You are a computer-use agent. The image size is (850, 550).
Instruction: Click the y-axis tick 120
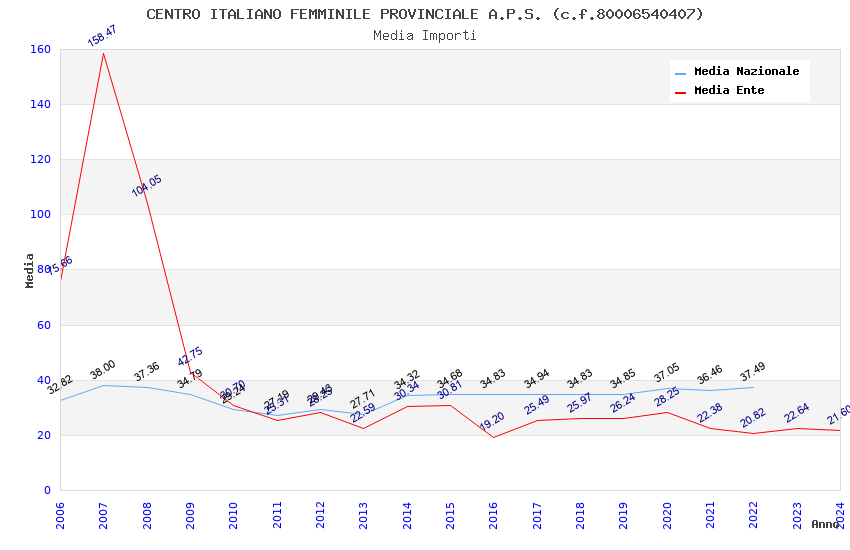pyautogui.click(x=41, y=159)
